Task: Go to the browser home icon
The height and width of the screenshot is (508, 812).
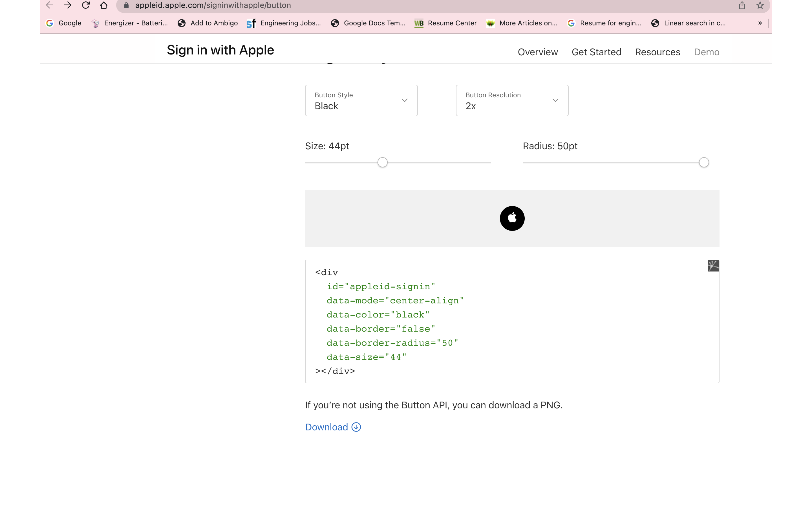Action: pos(104,5)
